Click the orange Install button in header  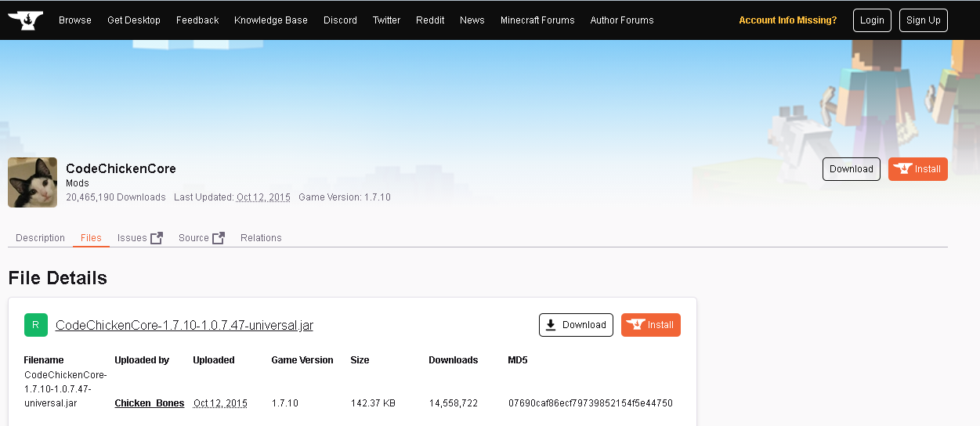click(x=918, y=169)
